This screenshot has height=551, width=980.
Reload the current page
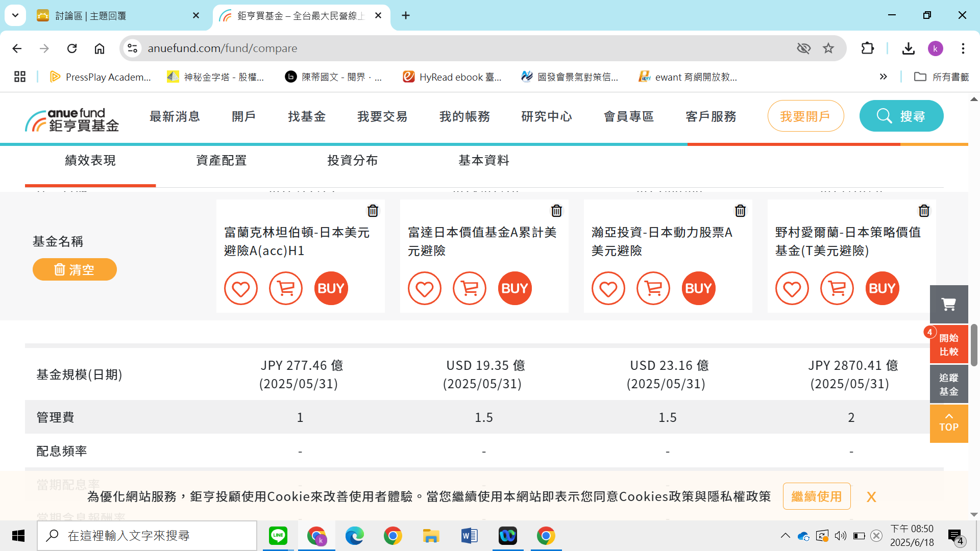tap(72, 48)
